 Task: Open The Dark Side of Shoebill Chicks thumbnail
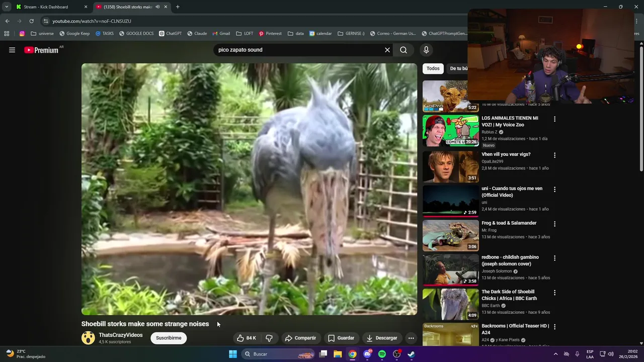tap(450, 304)
